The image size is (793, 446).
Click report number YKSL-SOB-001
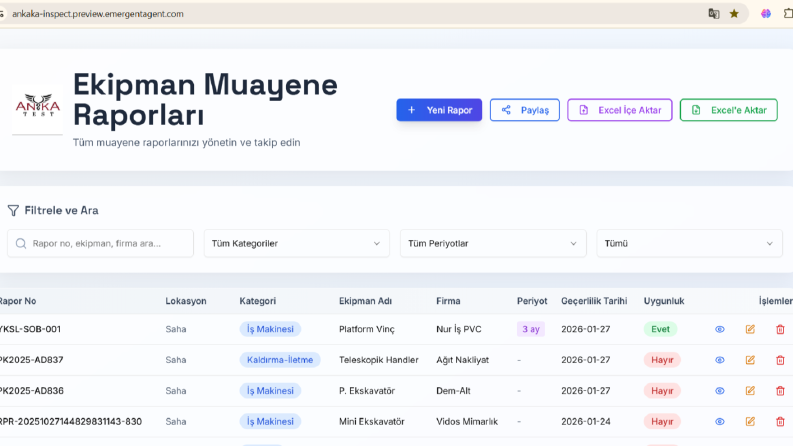(30, 329)
